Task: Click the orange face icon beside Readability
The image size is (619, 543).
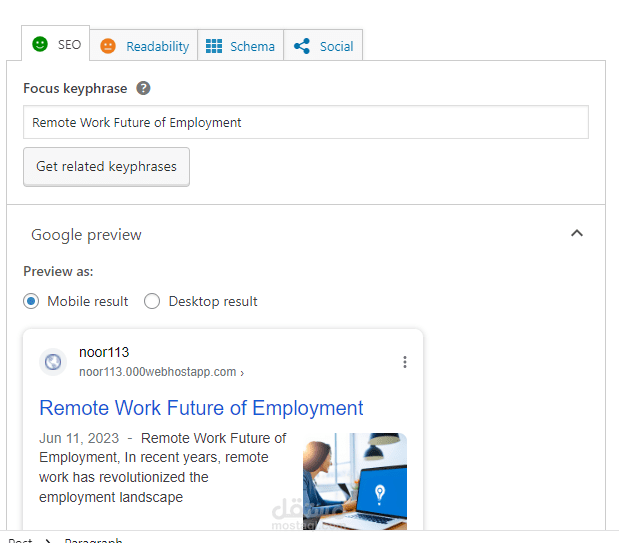Action: pyautogui.click(x=108, y=46)
